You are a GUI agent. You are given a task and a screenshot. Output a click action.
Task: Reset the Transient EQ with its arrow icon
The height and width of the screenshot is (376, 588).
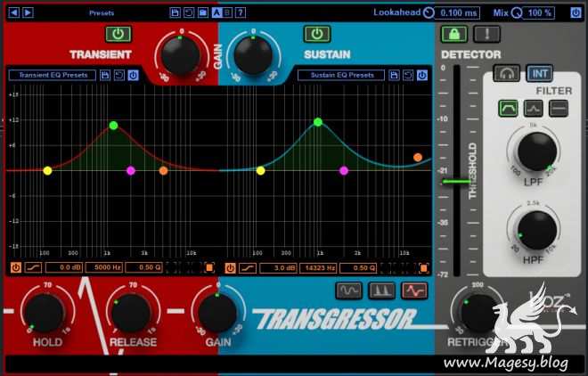119,76
